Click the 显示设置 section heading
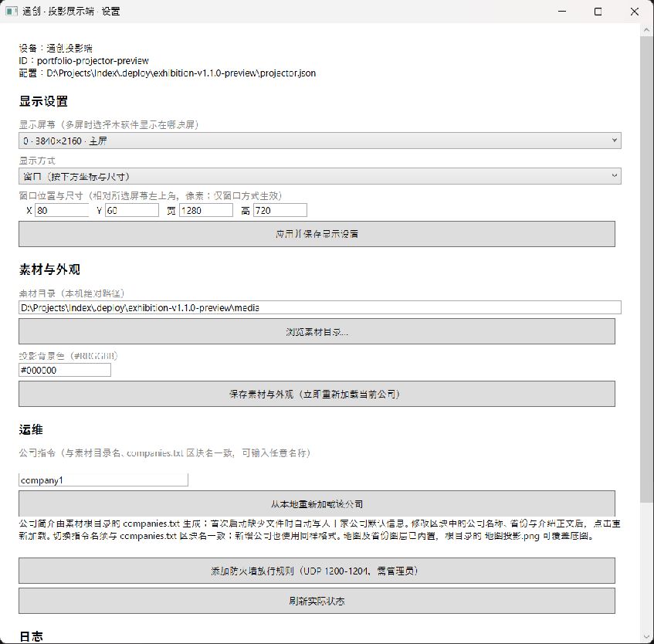Image resolution: width=654 pixels, height=644 pixels. (x=43, y=101)
